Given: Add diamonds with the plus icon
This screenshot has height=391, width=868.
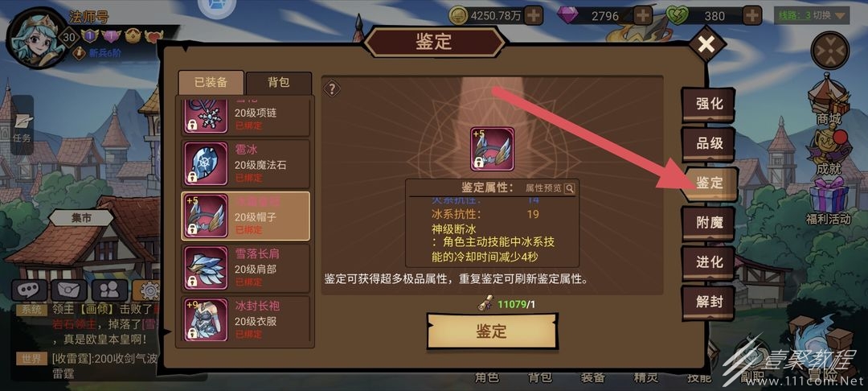Looking at the screenshot, I should pos(643,15).
